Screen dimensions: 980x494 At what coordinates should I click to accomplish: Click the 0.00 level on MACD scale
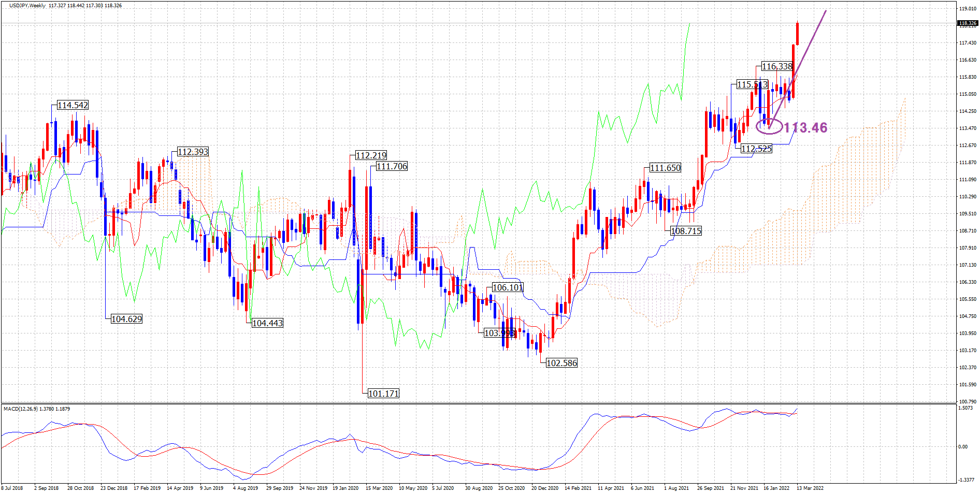coord(962,446)
